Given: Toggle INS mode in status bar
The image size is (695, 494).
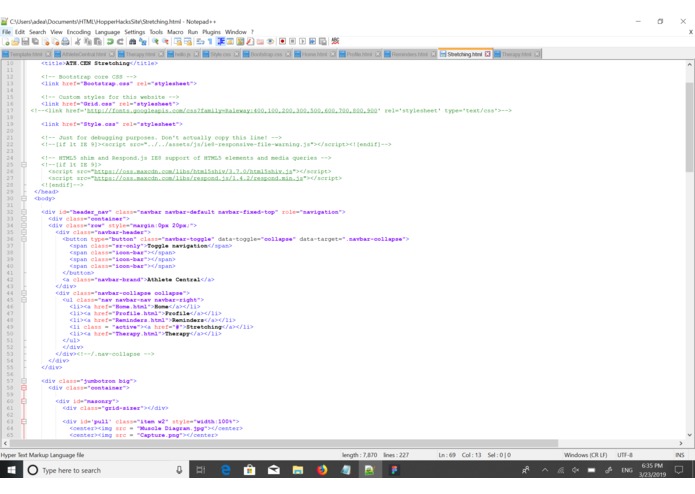Looking at the screenshot, I should pyautogui.click(x=679, y=455).
